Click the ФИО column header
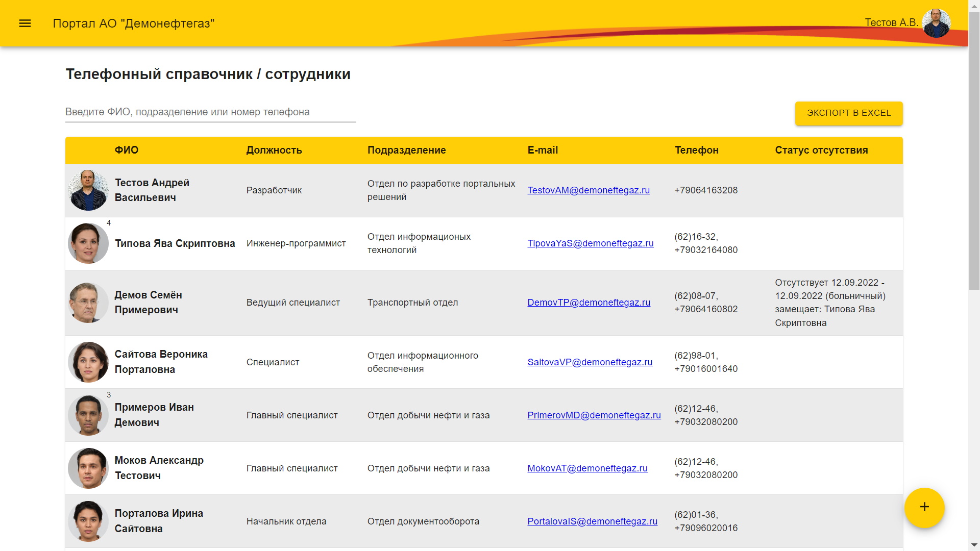980x551 pixels. (x=126, y=150)
